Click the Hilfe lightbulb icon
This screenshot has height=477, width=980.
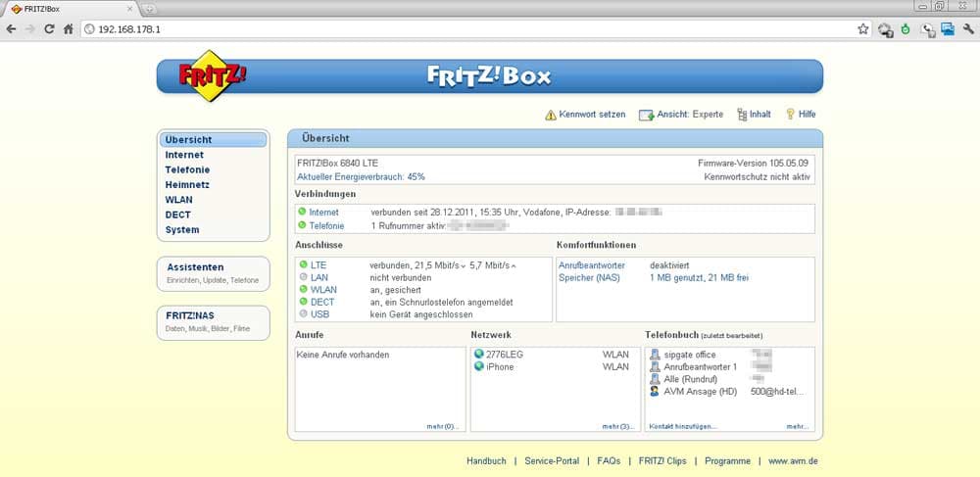(790, 115)
